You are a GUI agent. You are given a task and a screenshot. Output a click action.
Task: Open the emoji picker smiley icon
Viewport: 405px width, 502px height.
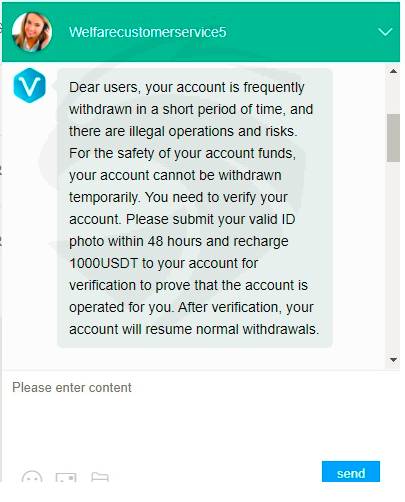pos(32,477)
